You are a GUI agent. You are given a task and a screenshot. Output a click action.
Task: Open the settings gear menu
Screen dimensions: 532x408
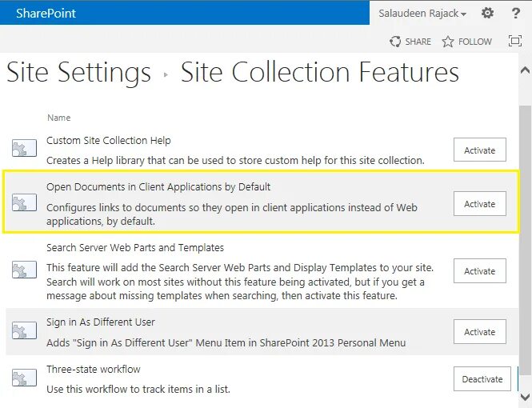click(488, 14)
